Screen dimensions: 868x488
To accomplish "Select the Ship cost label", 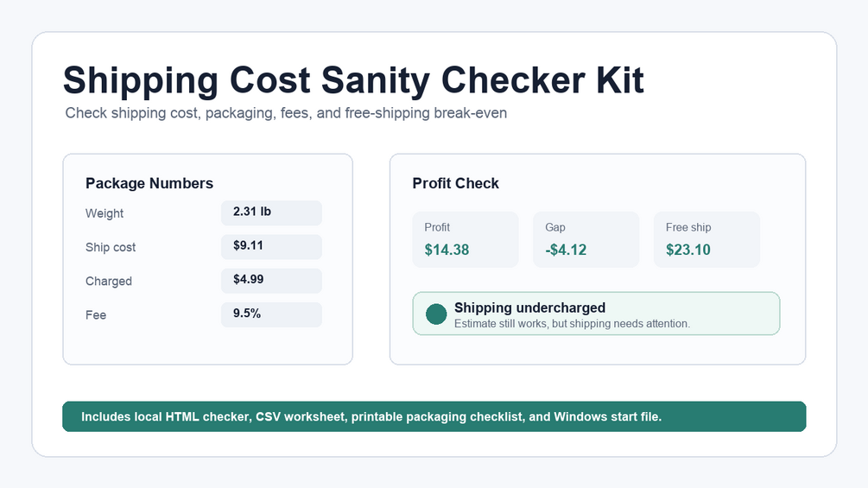I will coord(111,247).
